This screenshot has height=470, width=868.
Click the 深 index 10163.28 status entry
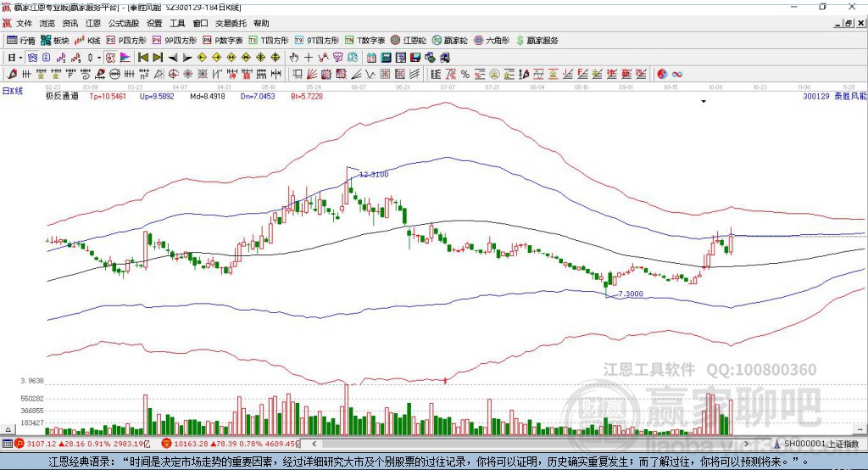[x=231, y=444]
